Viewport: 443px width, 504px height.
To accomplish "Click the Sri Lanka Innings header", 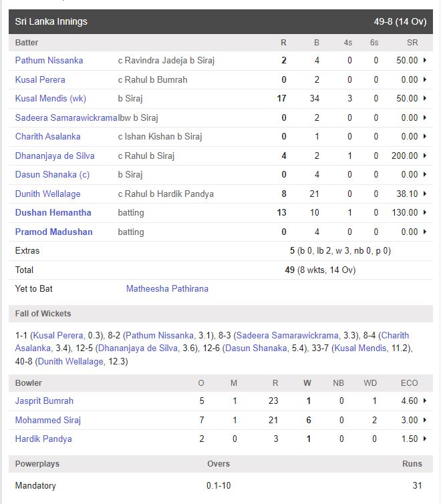I will point(51,22).
